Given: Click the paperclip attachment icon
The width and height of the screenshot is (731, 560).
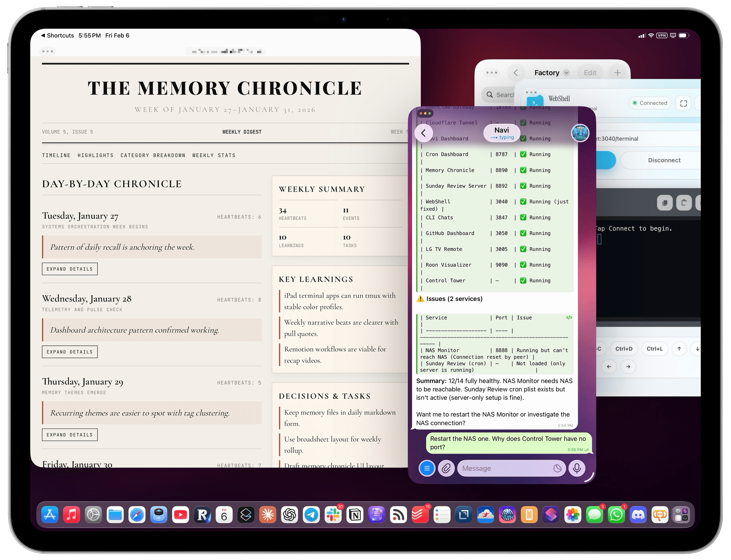Looking at the screenshot, I should pos(446,468).
